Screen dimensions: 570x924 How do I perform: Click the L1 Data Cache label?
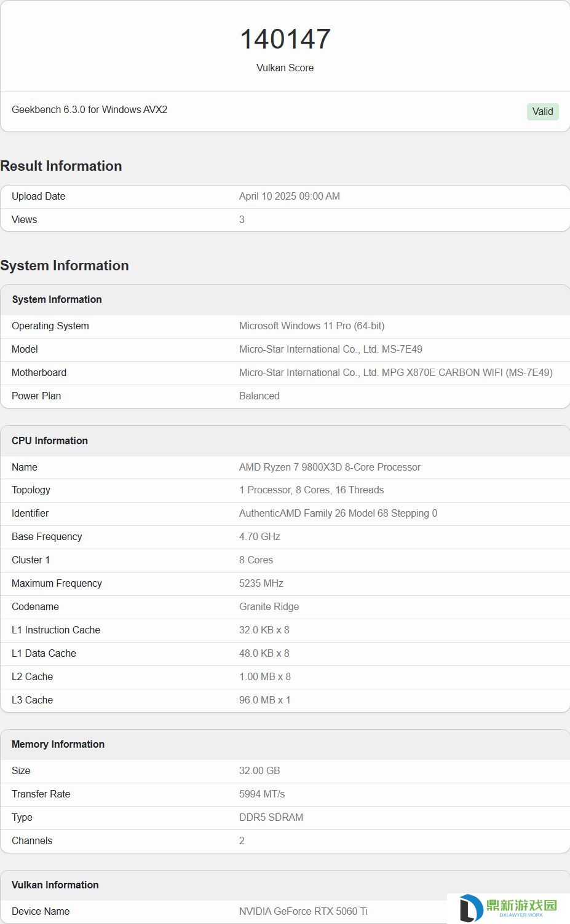tap(44, 653)
